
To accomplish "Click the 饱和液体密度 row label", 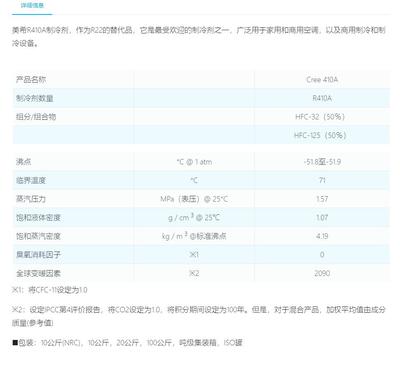I will coord(38,218).
